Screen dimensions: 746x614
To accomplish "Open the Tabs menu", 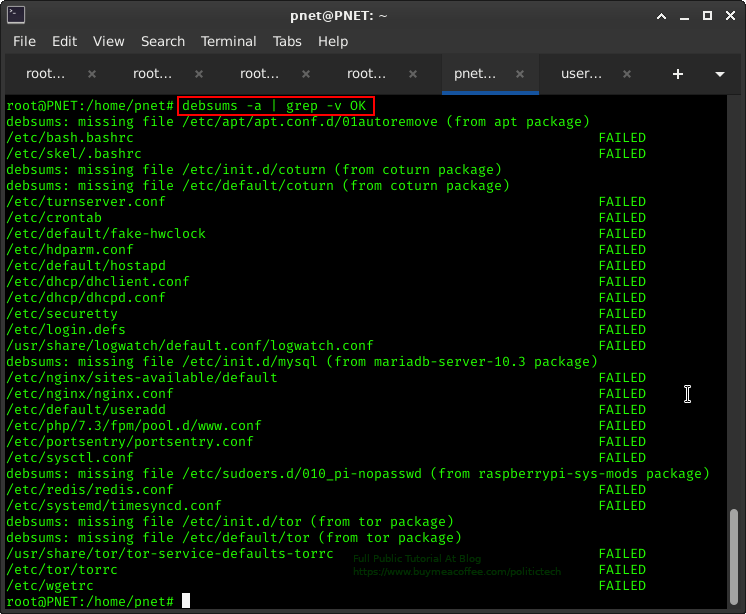I will 287,41.
